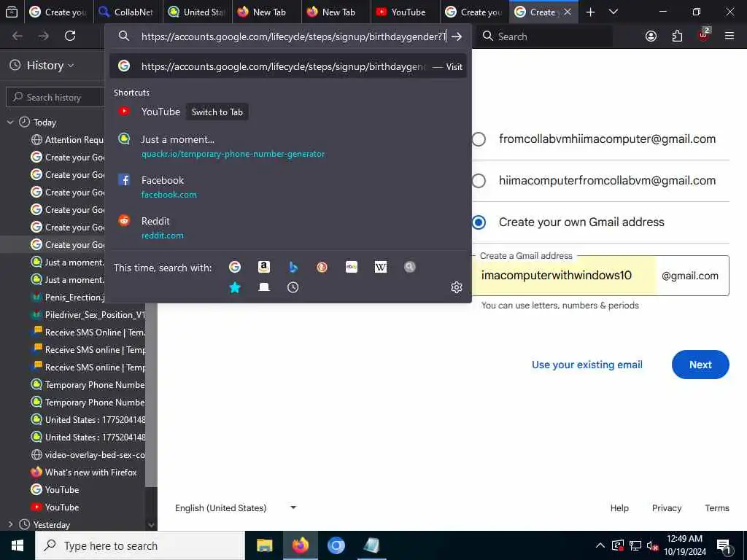The image size is (747, 560).
Task: Collapse the Today history group
Action: click(x=10, y=122)
